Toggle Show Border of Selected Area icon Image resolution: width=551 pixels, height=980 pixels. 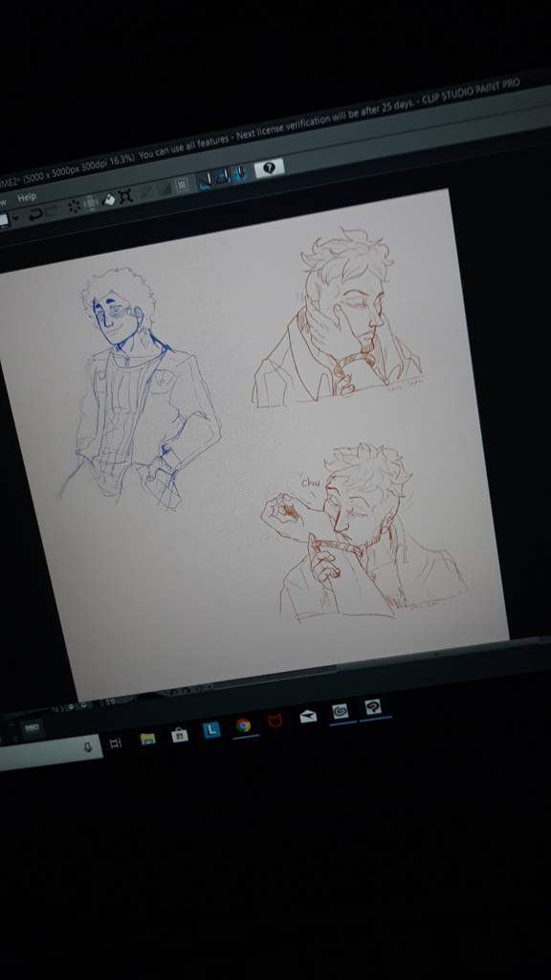pyautogui.click(x=181, y=185)
